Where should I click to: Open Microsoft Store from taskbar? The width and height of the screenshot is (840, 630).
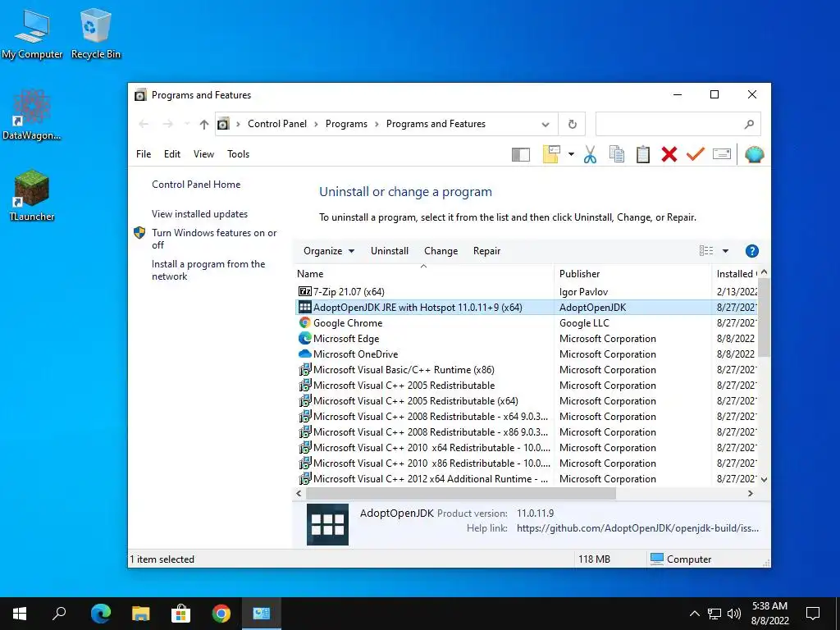click(180, 614)
